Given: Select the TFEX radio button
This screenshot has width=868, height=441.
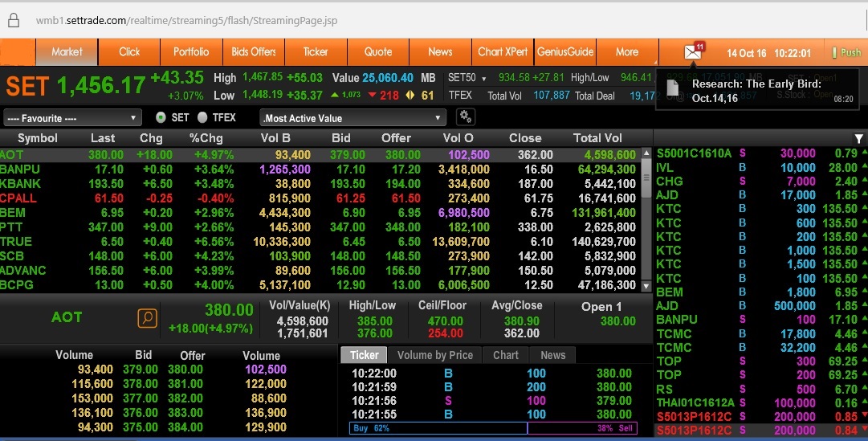Looking at the screenshot, I should [202, 117].
